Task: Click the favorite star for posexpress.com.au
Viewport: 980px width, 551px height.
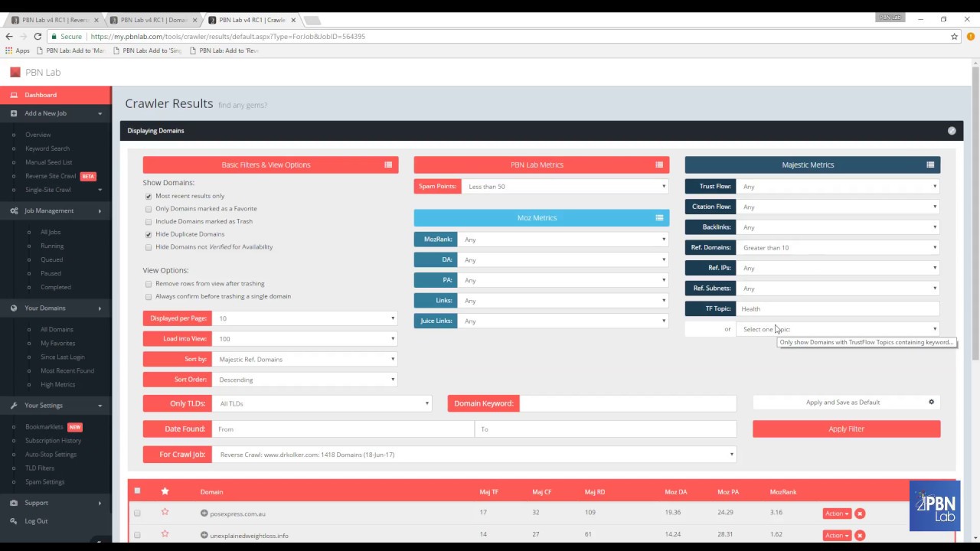Action: (165, 512)
